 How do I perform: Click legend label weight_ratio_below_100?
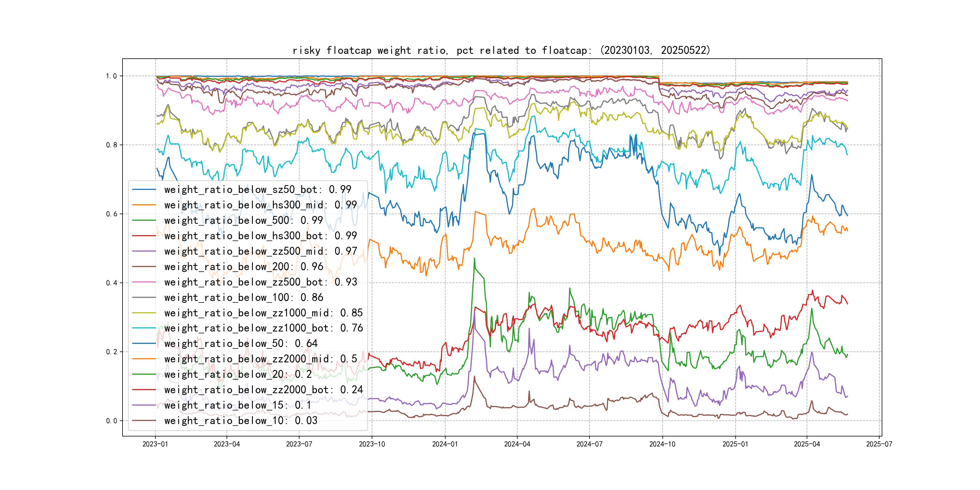(243, 298)
